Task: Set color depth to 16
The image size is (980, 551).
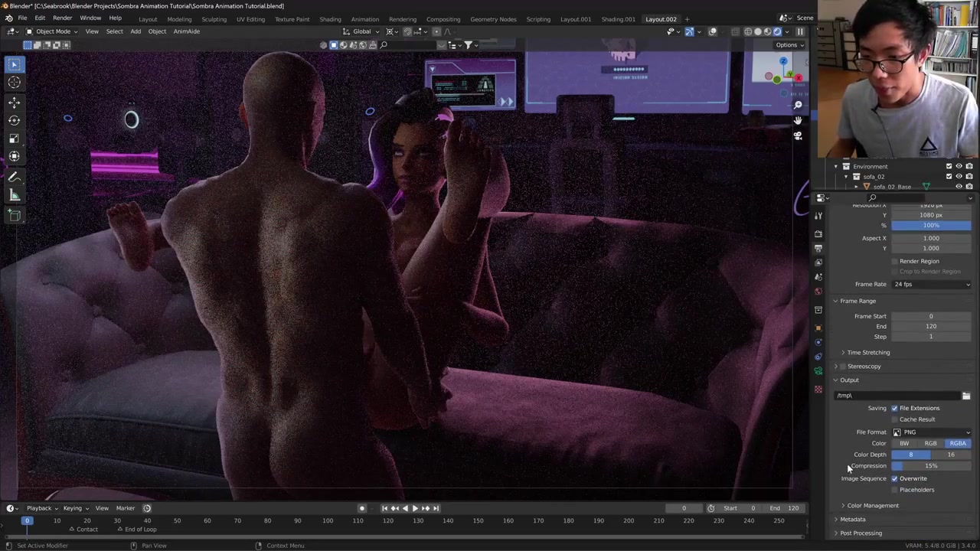Action: pyautogui.click(x=950, y=455)
